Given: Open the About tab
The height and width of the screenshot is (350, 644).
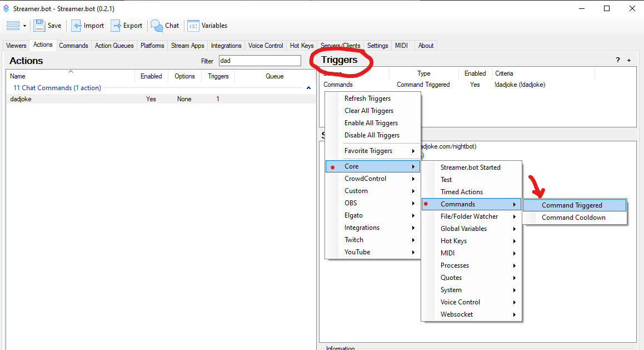Looking at the screenshot, I should pos(426,46).
